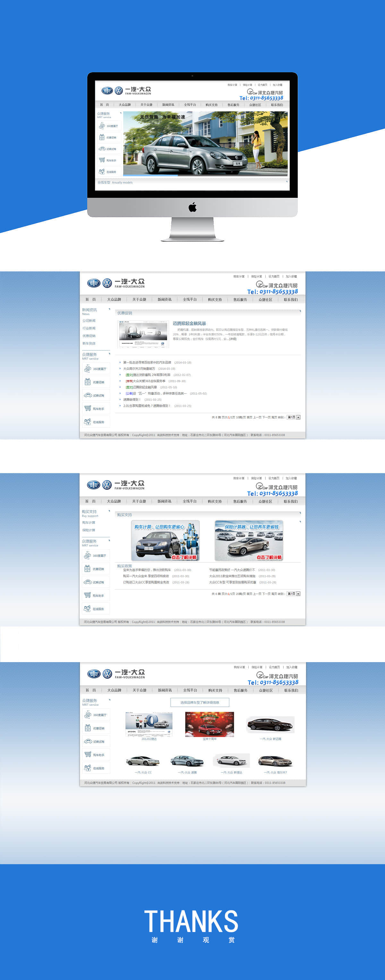
Task: Open the red 宝来十周年 car thumbnail
Action: click(x=210, y=724)
